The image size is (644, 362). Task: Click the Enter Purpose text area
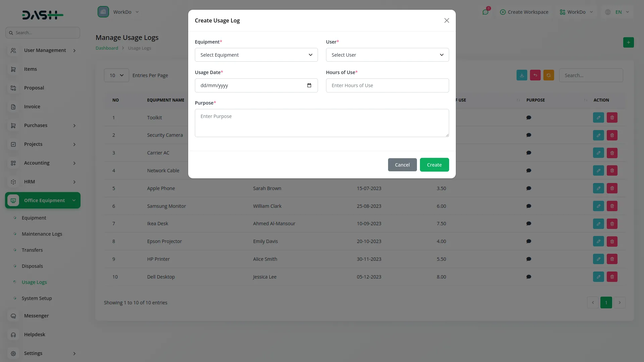point(321,123)
